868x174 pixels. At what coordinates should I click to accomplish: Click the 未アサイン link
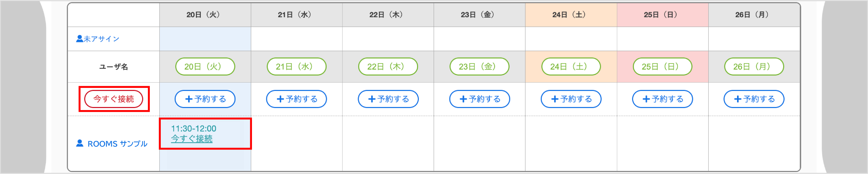click(101, 38)
